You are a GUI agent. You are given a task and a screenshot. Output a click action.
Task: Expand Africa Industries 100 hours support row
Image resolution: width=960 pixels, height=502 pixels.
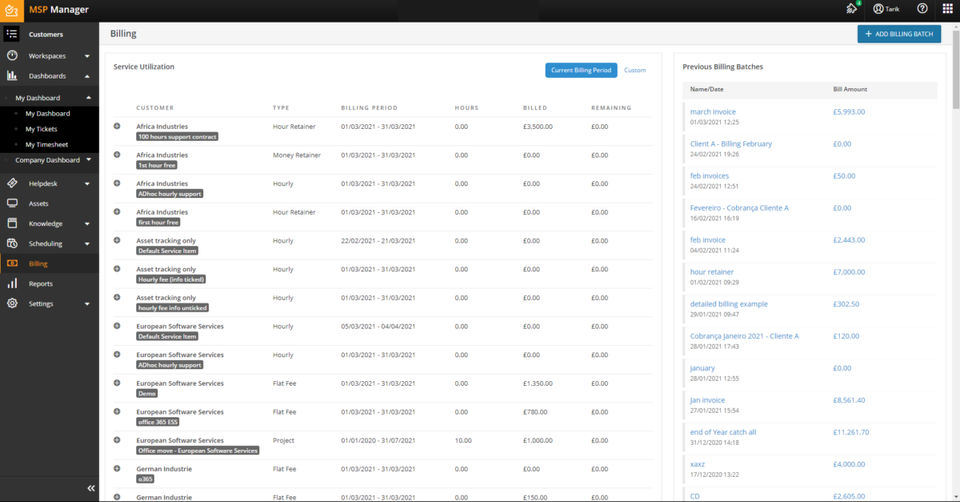coord(117,126)
